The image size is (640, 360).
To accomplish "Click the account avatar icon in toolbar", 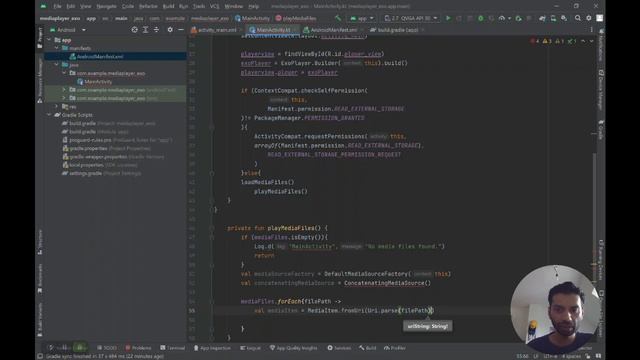I will 600,18.
